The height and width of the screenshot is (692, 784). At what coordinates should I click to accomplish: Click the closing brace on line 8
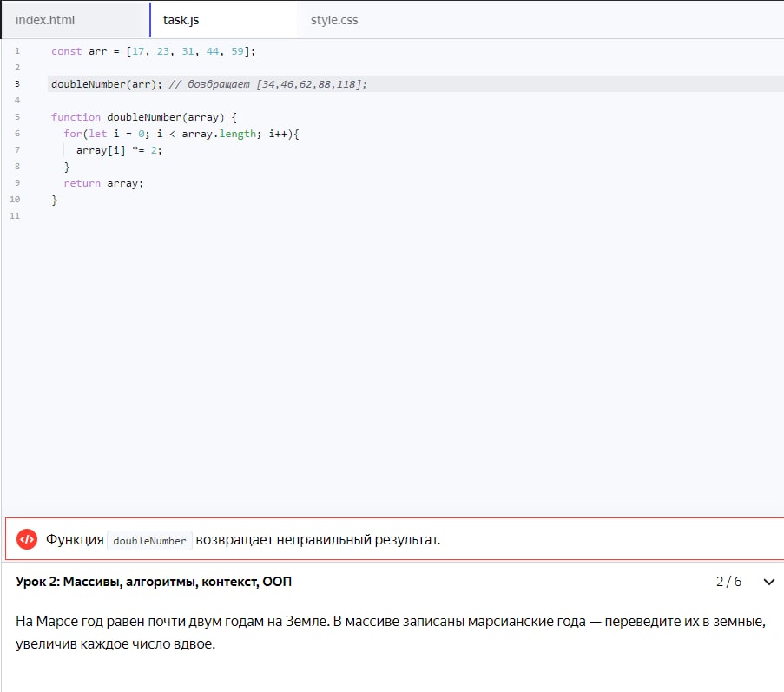point(67,167)
